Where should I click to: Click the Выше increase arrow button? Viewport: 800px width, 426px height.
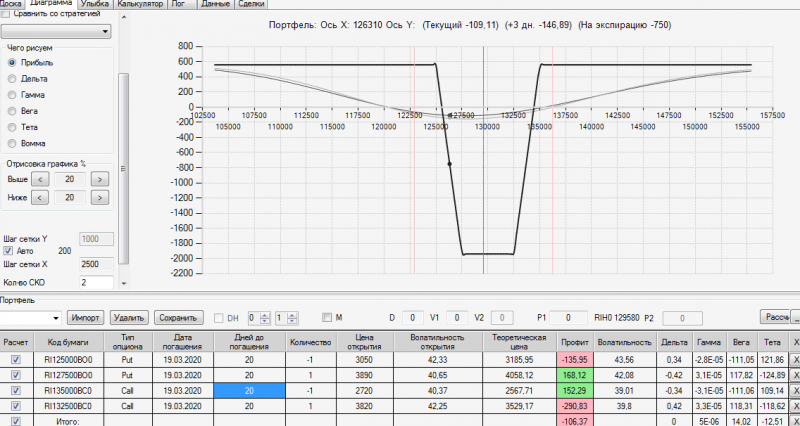pyautogui.click(x=100, y=180)
